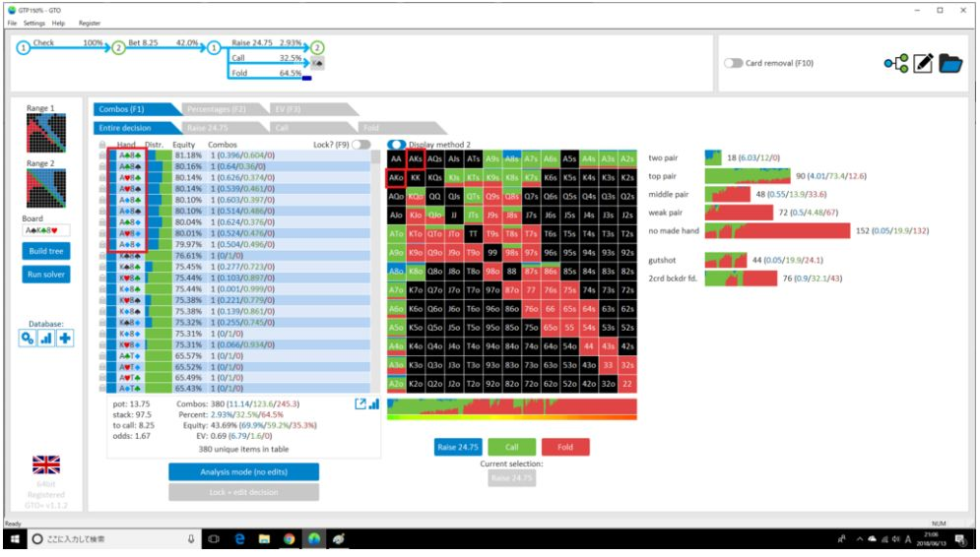Viewport: 980px width, 557px height.
Task: Select the green Call action button
Action: pos(511,447)
